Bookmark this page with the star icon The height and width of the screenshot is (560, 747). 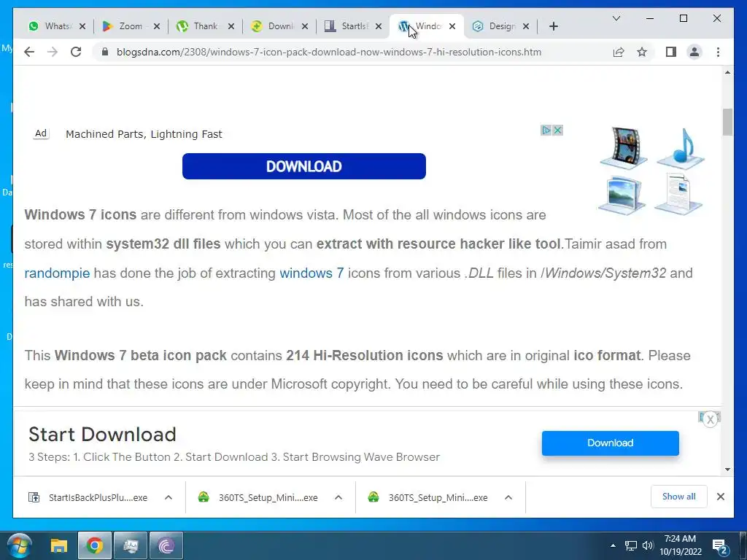tap(642, 52)
